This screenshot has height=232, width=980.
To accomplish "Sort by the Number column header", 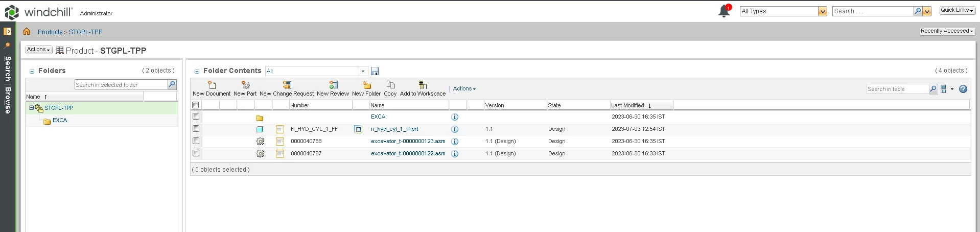I will (x=320, y=105).
